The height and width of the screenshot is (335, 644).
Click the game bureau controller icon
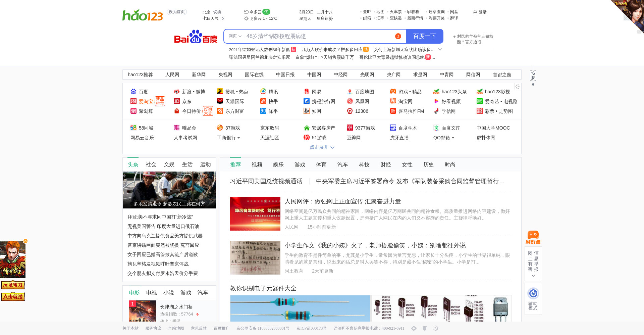pyautogui.click(x=533, y=237)
